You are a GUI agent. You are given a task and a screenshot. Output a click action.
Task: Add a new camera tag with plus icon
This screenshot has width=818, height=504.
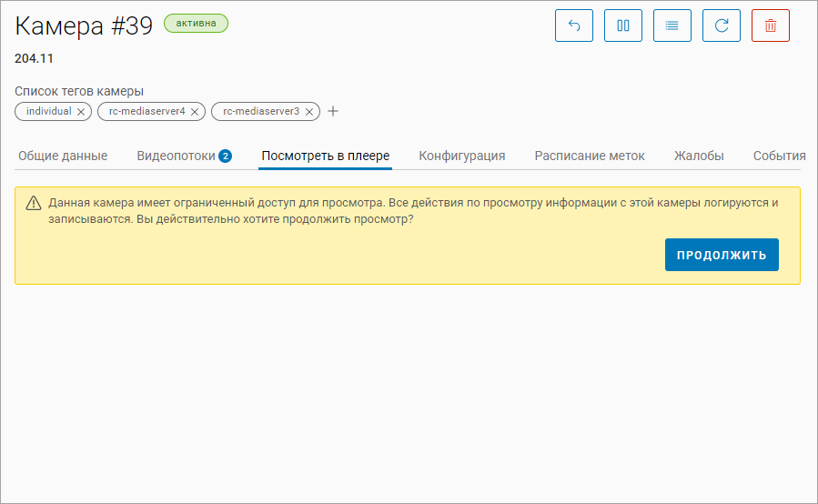(333, 111)
